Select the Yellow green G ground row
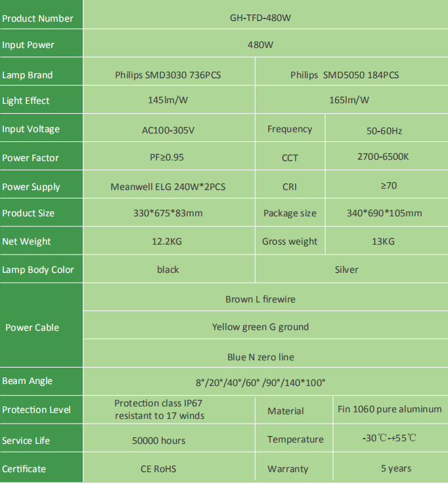448x484 pixels. pyautogui.click(x=265, y=326)
